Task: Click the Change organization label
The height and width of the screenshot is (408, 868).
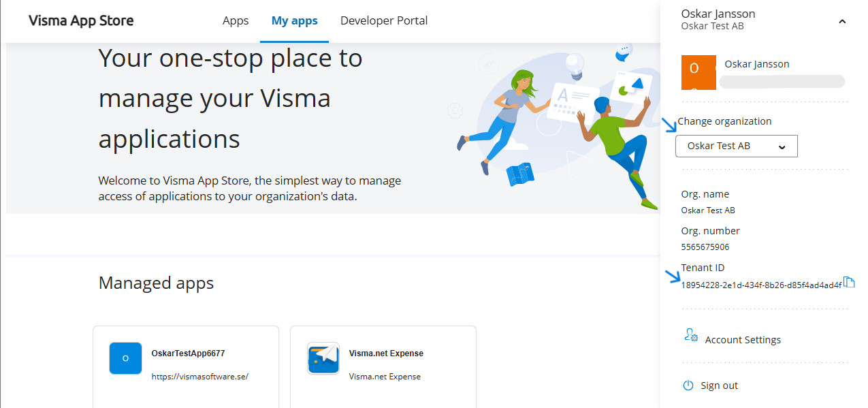Action: coord(724,121)
